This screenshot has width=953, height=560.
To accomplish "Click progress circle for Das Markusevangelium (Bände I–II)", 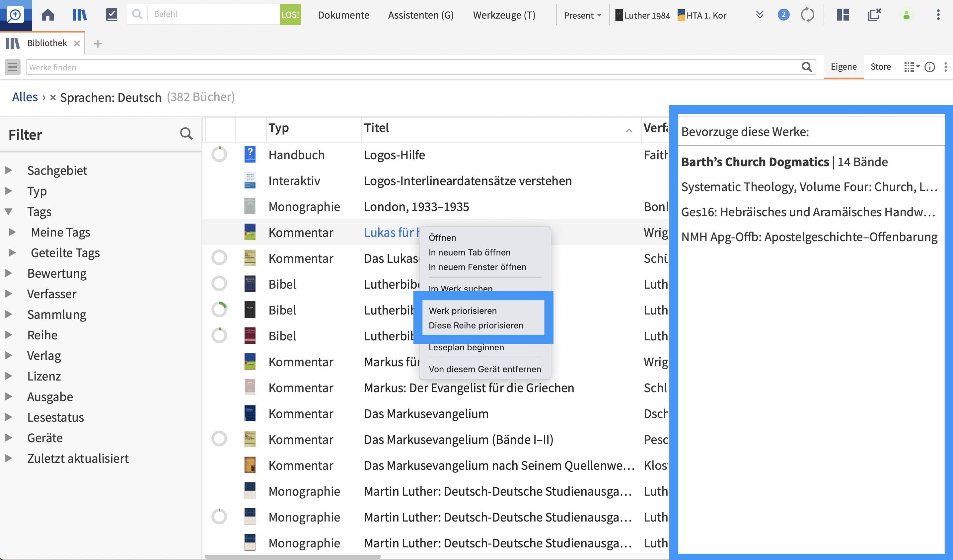I will [219, 439].
